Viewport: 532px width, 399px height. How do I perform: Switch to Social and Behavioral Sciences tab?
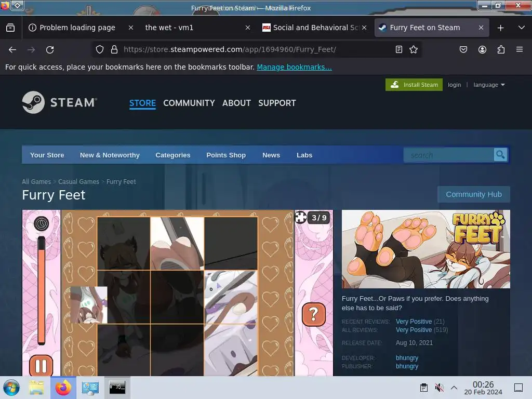point(315,28)
